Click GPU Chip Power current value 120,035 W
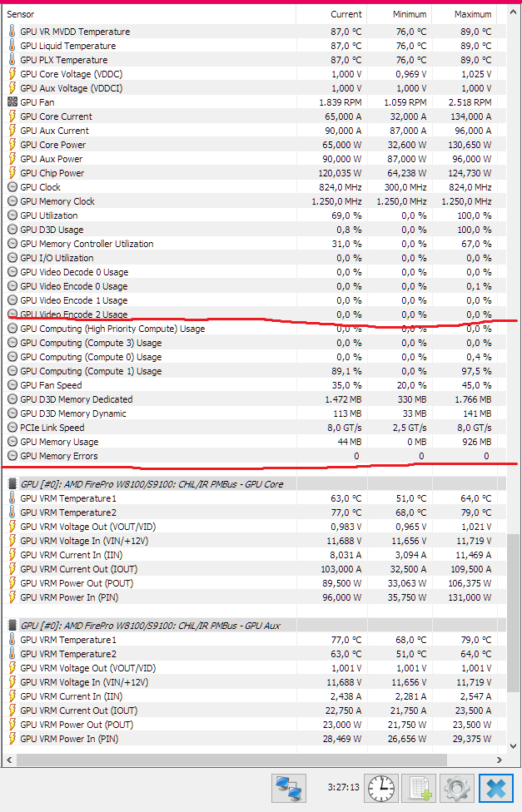522x812 pixels. pos(340,173)
